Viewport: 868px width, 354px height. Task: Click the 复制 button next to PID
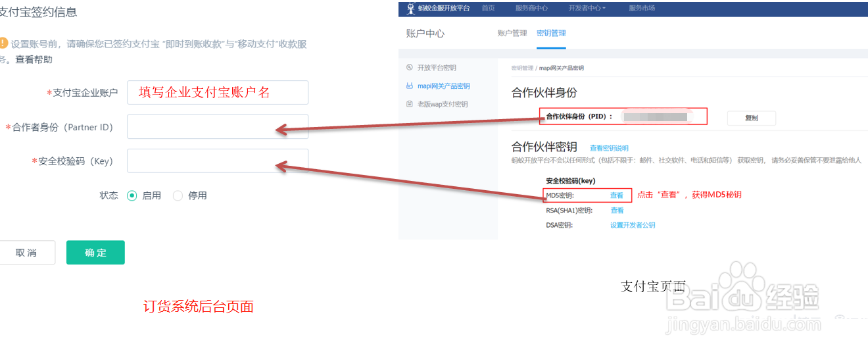[752, 118]
